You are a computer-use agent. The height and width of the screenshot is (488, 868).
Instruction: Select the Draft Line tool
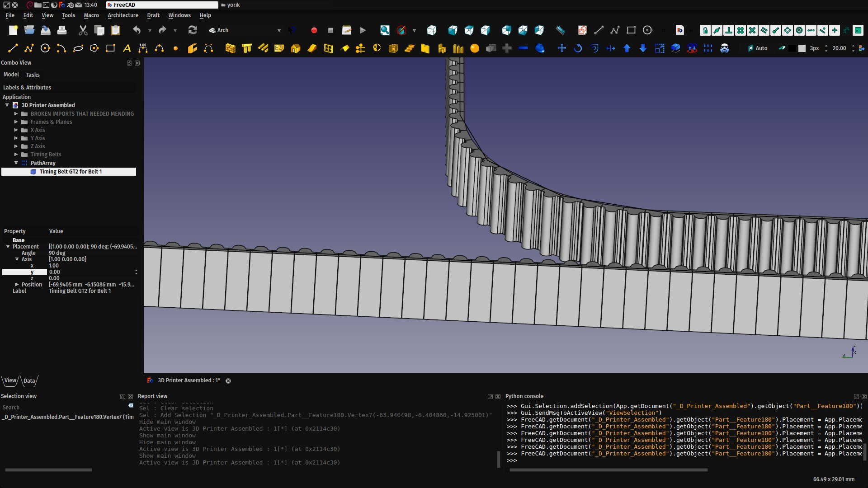[x=13, y=48]
